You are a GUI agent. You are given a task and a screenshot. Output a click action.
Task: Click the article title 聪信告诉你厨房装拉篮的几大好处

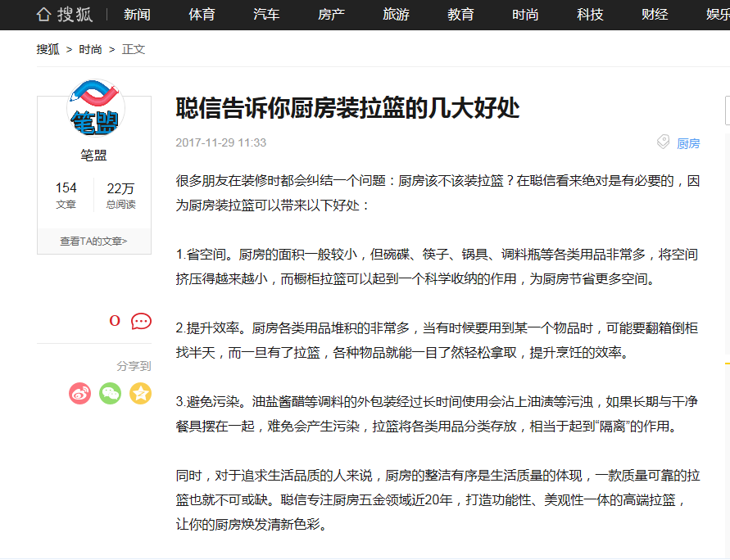347,108
